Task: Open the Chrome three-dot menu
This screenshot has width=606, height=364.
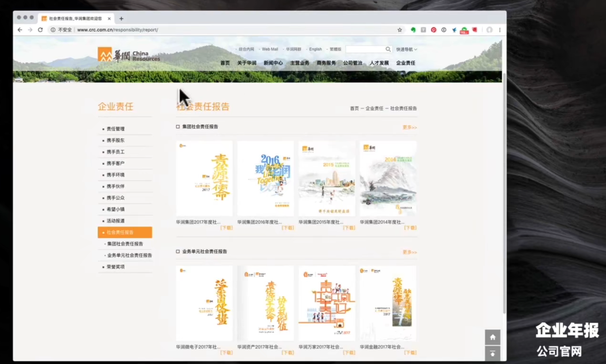Action: (x=500, y=30)
